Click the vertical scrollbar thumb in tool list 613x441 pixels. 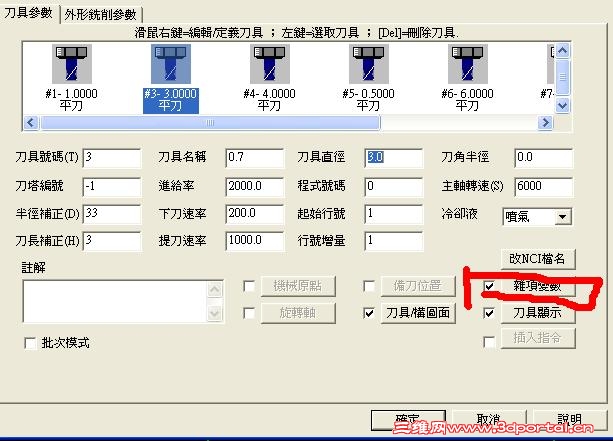point(563,77)
